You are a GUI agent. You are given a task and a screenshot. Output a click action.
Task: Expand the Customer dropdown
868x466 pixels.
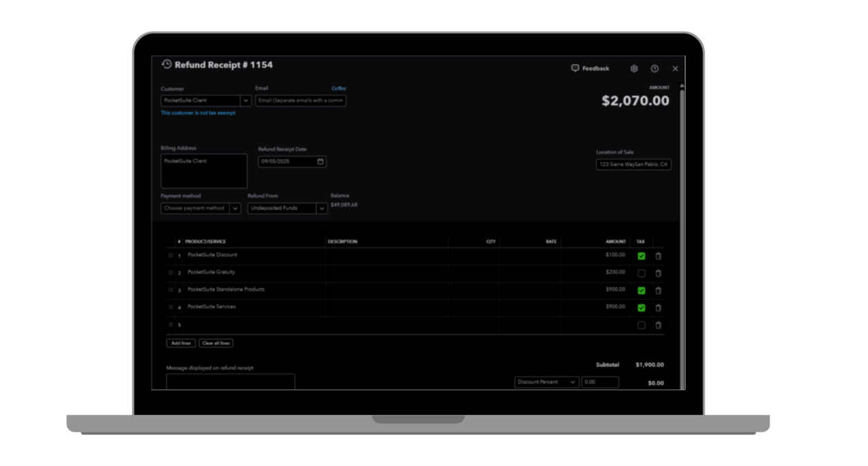pyautogui.click(x=245, y=100)
